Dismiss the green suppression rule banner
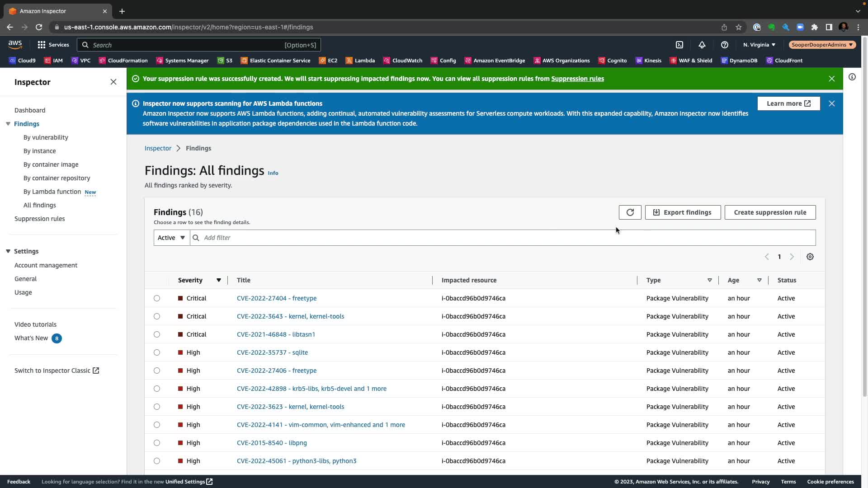The image size is (868, 488). [x=831, y=79]
